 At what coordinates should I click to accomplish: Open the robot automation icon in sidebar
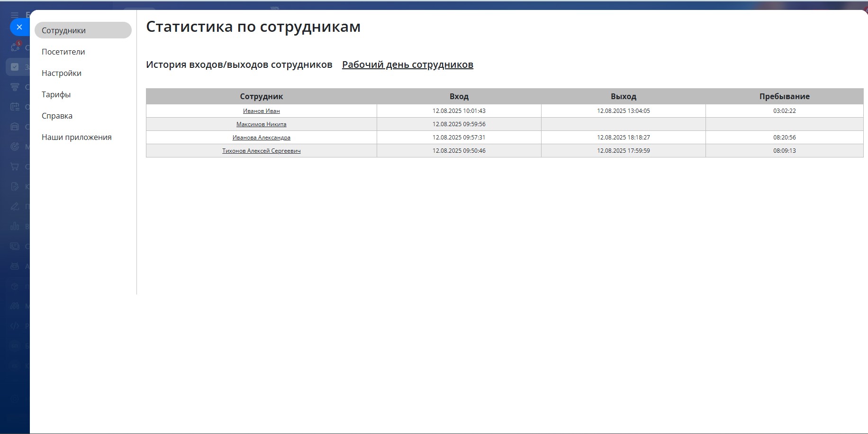15,266
